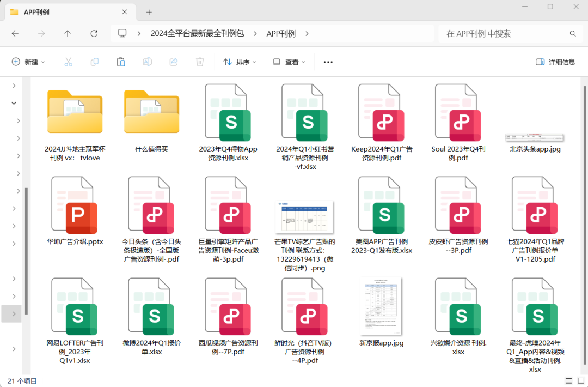Screen dimensions: 588x387
Task: Select the 北京头条app.jpg thumbnail
Action: pyautogui.click(x=535, y=137)
